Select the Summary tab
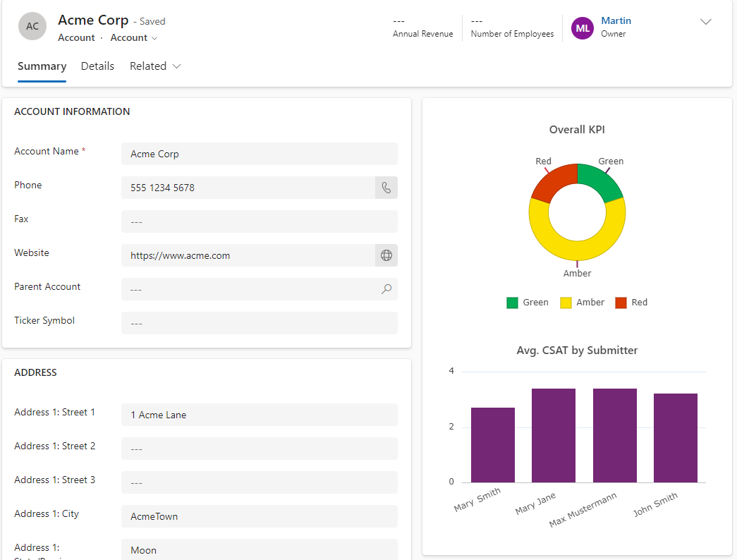Viewport: 737px width, 560px height. (x=42, y=66)
